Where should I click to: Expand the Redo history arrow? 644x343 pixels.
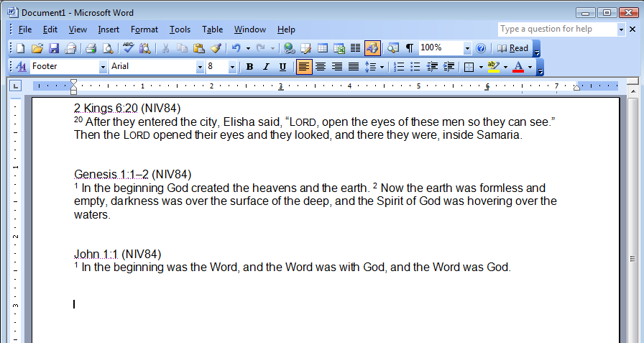click(272, 48)
